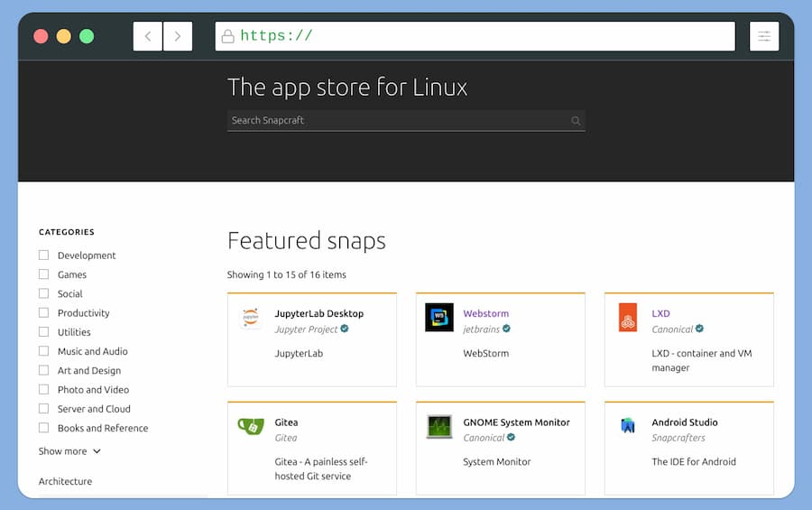Click the yellow minimize window button

tap(64, 36)
